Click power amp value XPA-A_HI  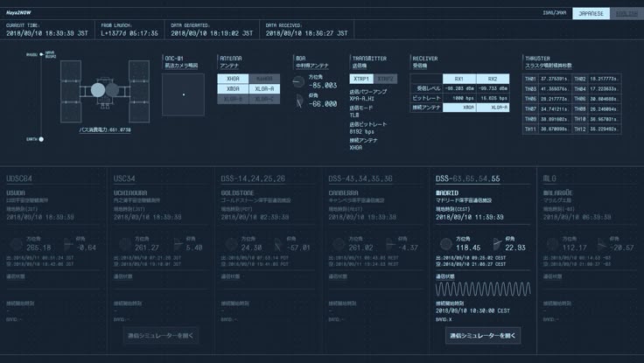[x=362, y=99]
